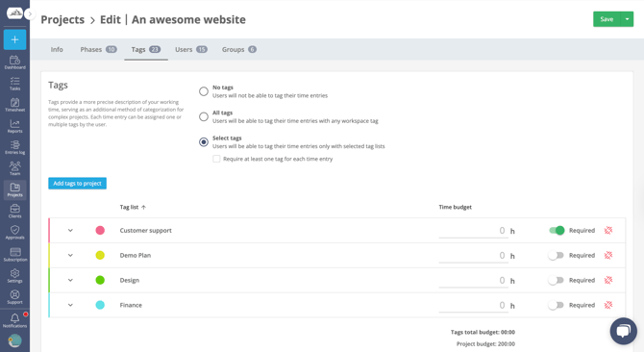Image resolution: width=644 pixels, height=352 pixels.
Task: Remove the Customer support tag with the red icon
Action: [x=608, y=231]
